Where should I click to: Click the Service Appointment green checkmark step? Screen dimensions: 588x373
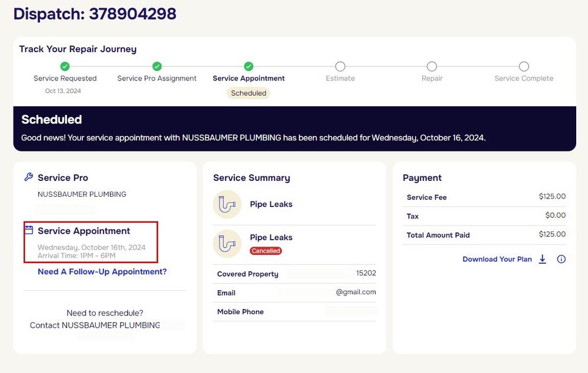click(249, 66)
